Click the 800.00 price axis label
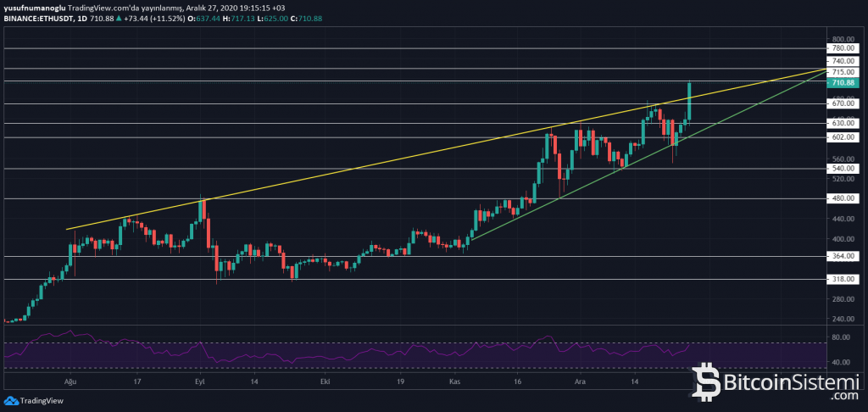 coord(843,39)
